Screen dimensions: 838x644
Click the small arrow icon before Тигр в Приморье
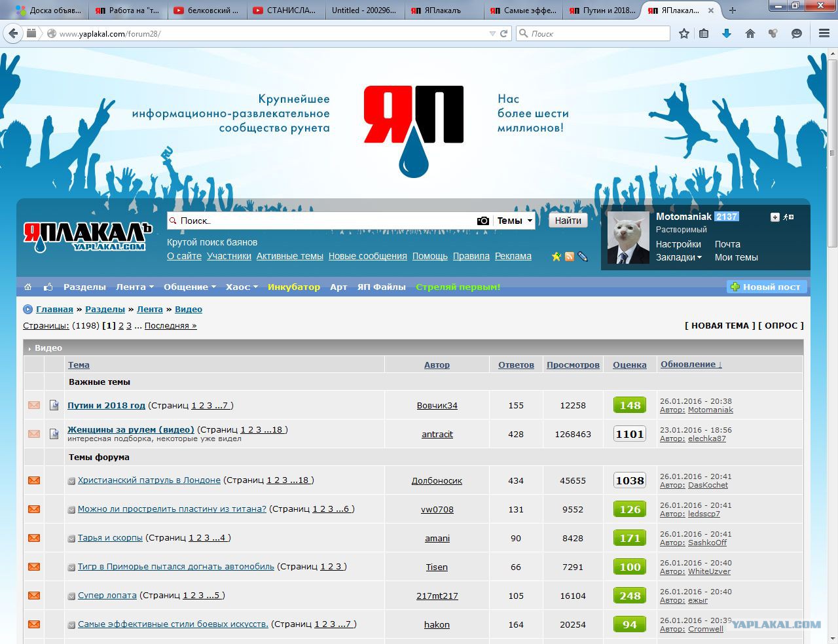point(72,567)
